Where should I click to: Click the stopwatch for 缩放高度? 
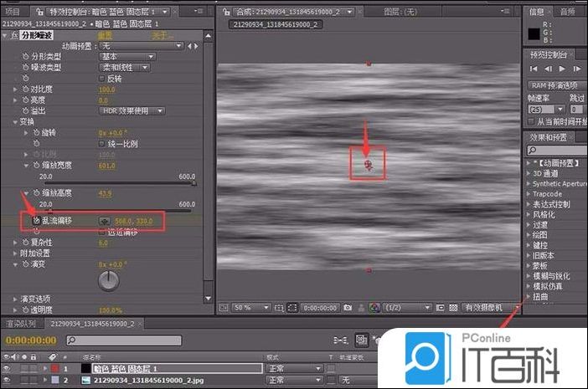pos(36,193)
